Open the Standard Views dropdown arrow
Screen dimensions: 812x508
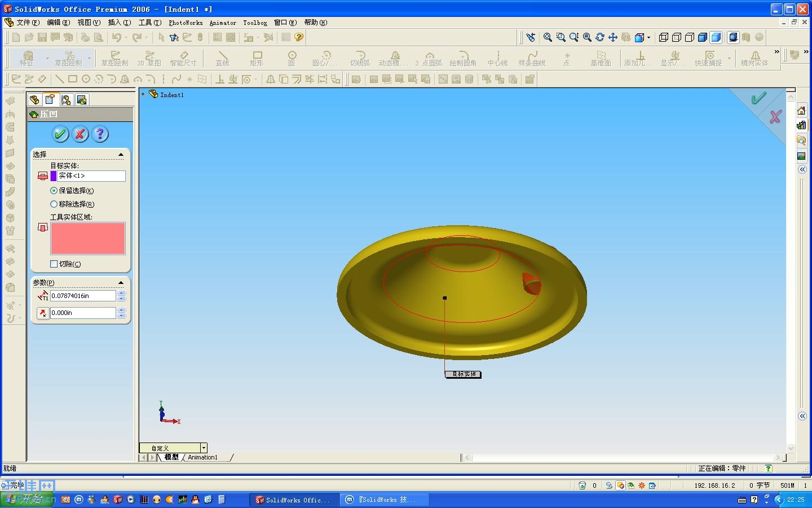(648, 38)
